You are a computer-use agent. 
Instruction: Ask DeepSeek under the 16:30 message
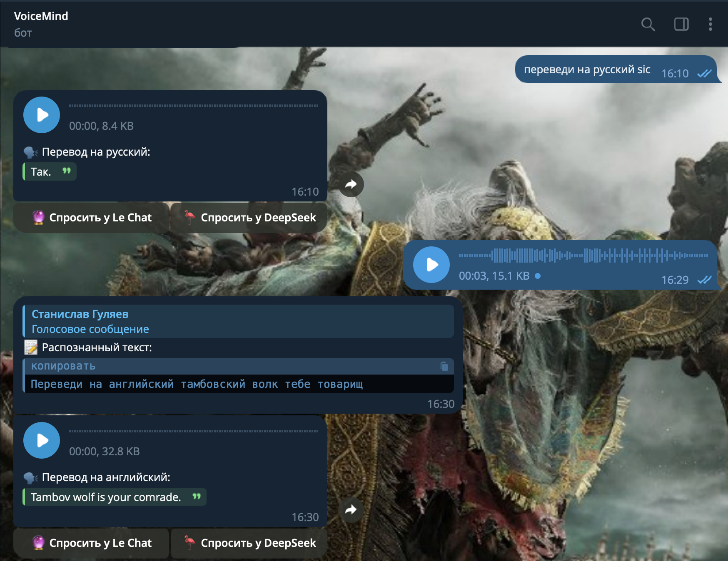pos(249,543)
